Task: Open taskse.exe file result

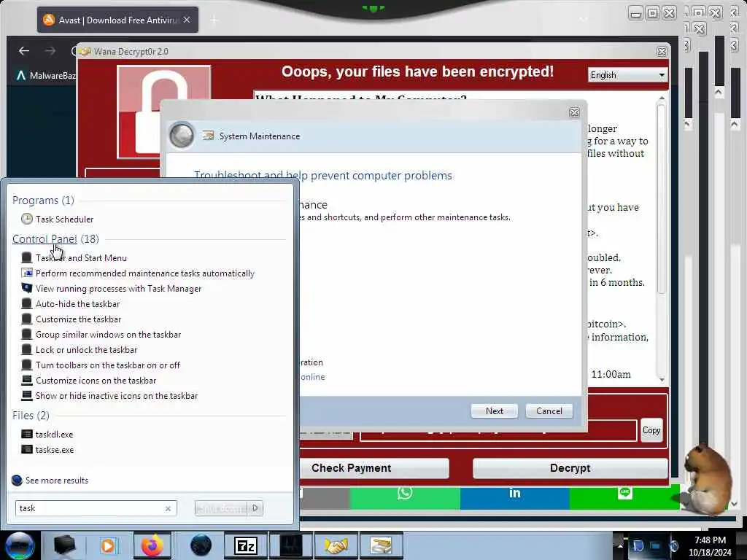Action: (x=47, y=449)
